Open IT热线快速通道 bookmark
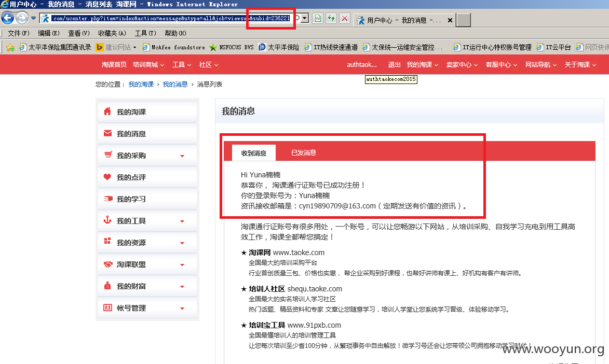The height and width of the screenshot is (364, 609). pos(331,47)
